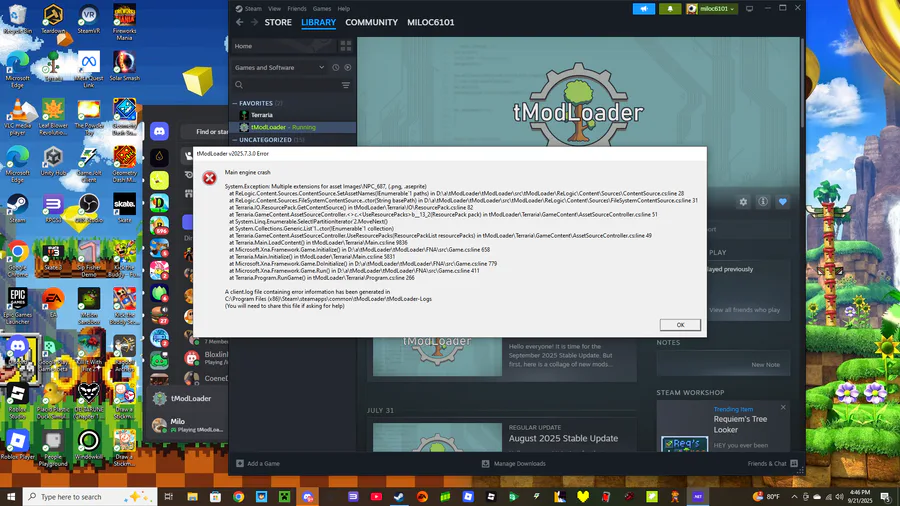Open Google Chrome desktop icon

coord(18,259)
